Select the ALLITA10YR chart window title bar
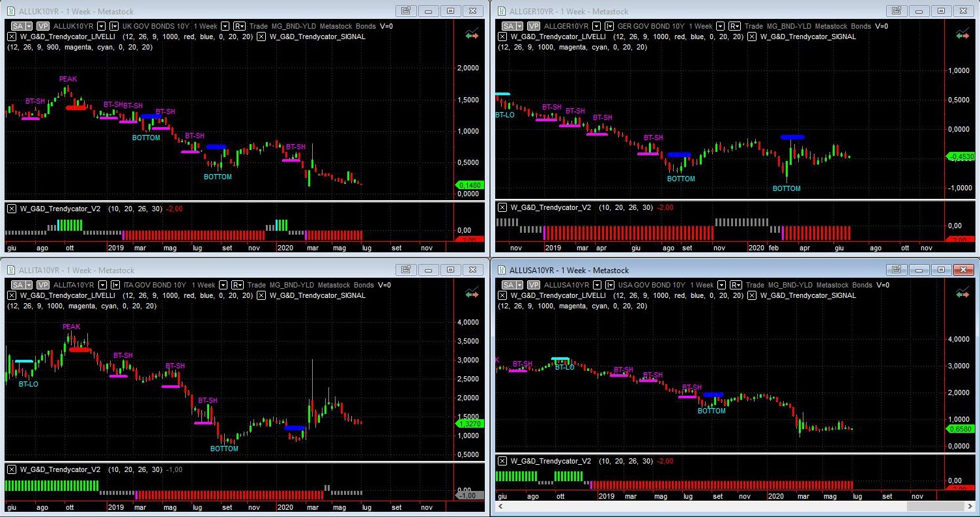The width and height of the screenshot is (980, 517). click(195, 270)
